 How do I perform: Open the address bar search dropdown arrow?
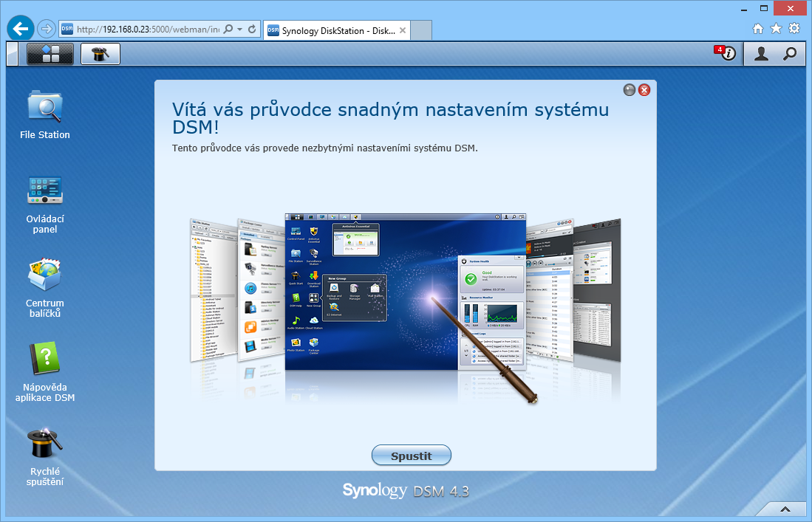tap(240, 30)
